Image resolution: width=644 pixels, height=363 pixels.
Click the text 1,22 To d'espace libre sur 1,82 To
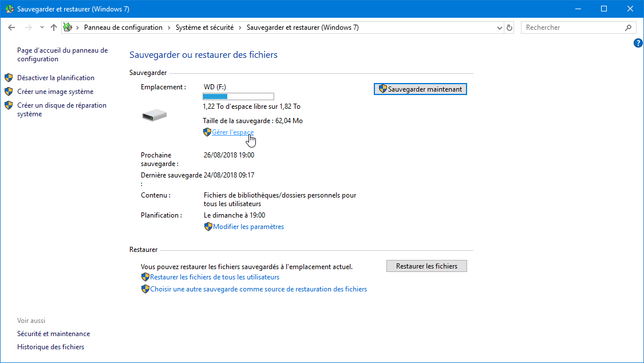(251, 106)
